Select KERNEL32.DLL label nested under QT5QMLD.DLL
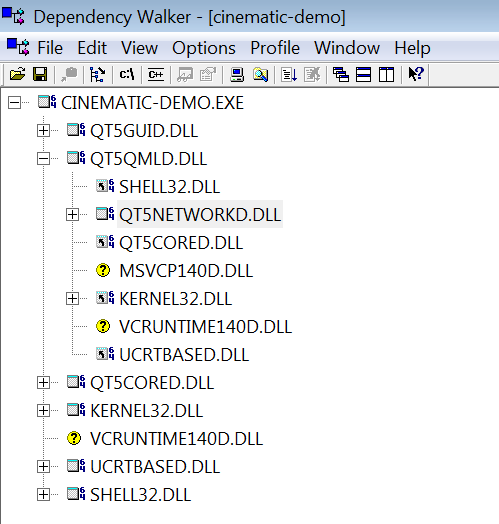Image resolution: width=499 pixels, height=524 pixels. [x=175, y=299]
